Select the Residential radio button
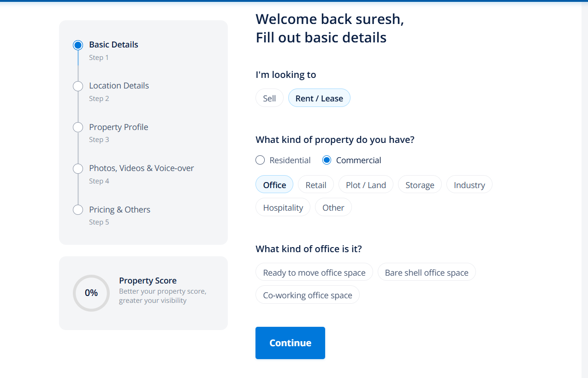 coord(260,160)
